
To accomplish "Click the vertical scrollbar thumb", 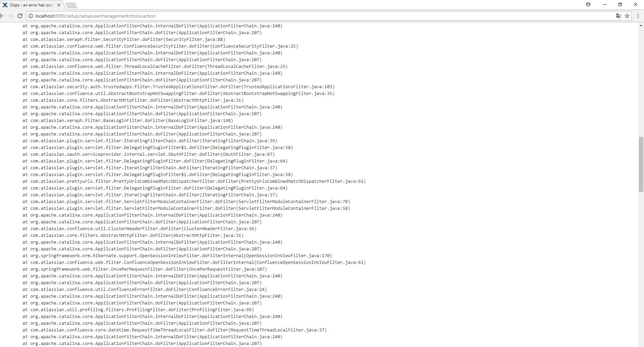I will 641,164.
